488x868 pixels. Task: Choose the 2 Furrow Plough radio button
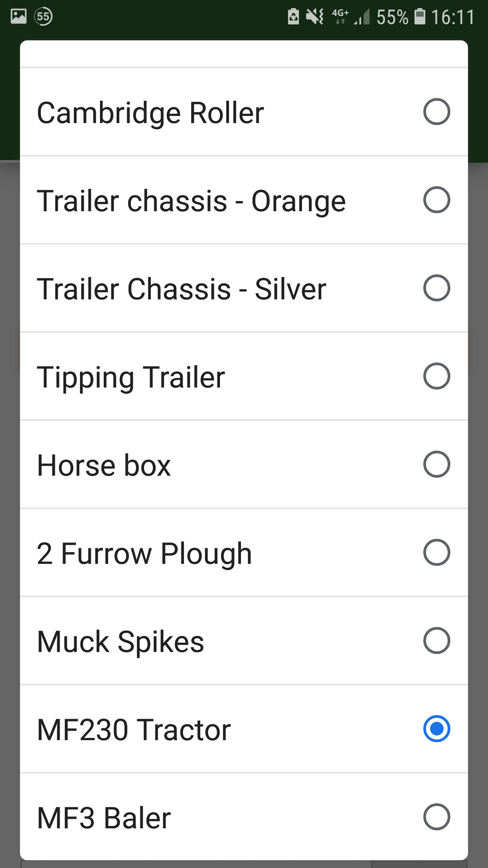pyautogui.click(x=436, y=552)
